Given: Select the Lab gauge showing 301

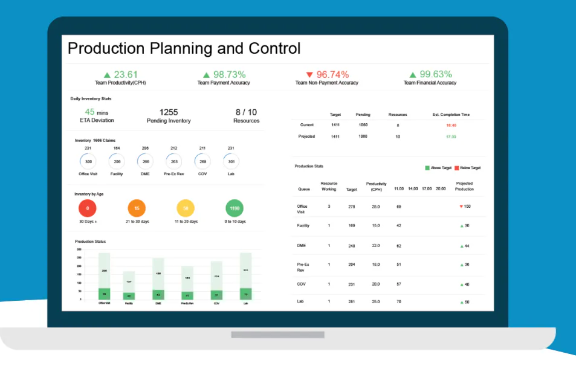Looking at the screenshot, I should pyautogui.click(x=231, y=161).
